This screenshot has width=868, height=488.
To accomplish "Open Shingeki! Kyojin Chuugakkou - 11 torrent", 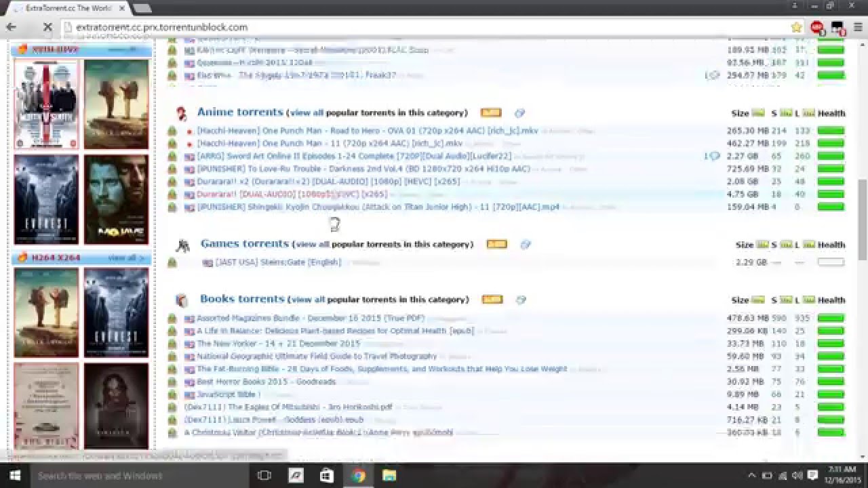I will pos(378,207).
